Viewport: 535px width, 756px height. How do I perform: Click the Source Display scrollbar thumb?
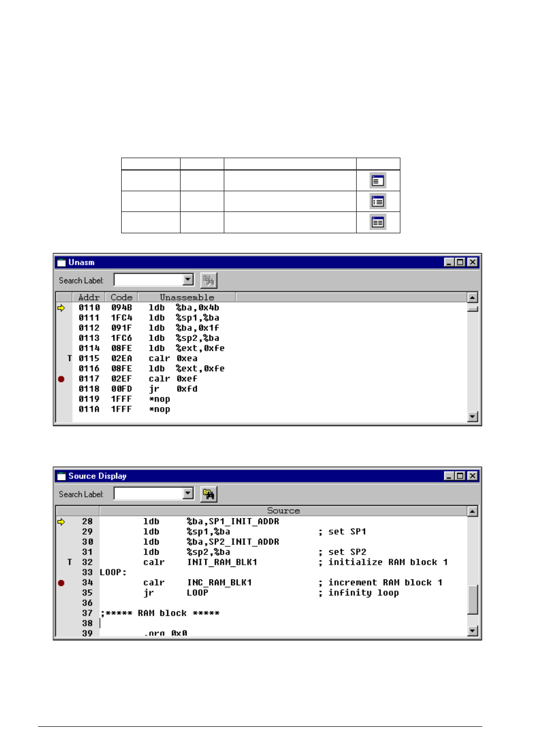point(473,600)
